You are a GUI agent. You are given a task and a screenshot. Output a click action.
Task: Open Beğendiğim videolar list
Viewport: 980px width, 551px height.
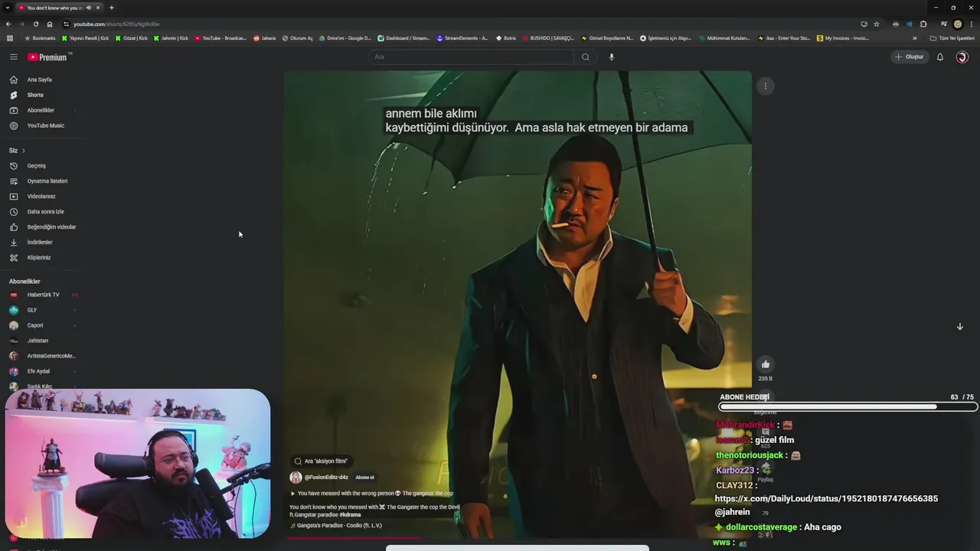click(x=51, y=227)
